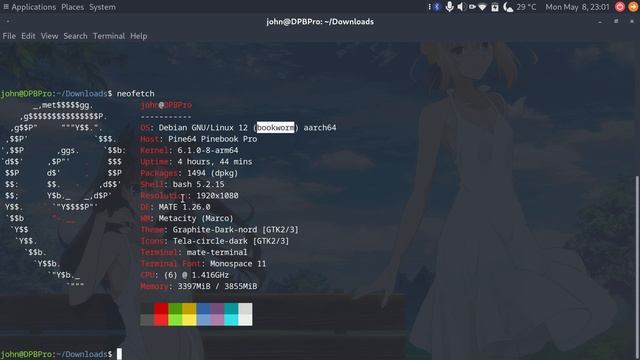This screenshot has width=640, height=360.
Task: Click the uptime '4 hours, 44 mins'
Action: tap(215, 162)
